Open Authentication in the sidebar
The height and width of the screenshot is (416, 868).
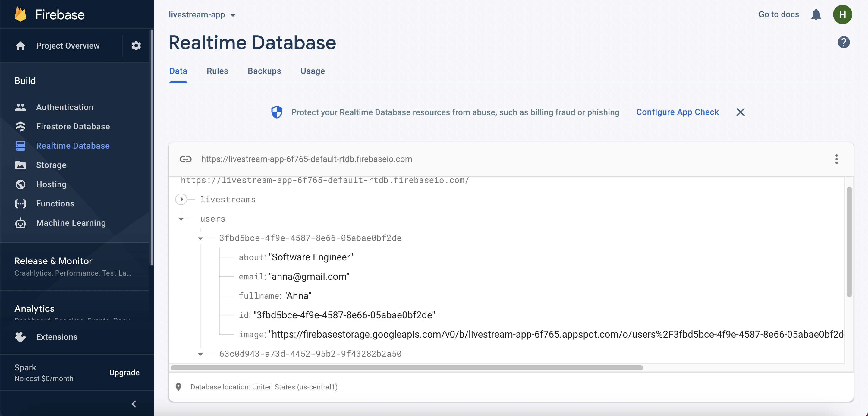[65, 107]
